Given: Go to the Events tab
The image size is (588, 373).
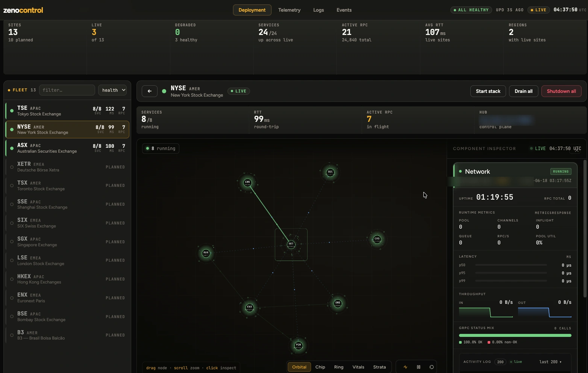Looking at the screenshot, I should pos(344,10).
